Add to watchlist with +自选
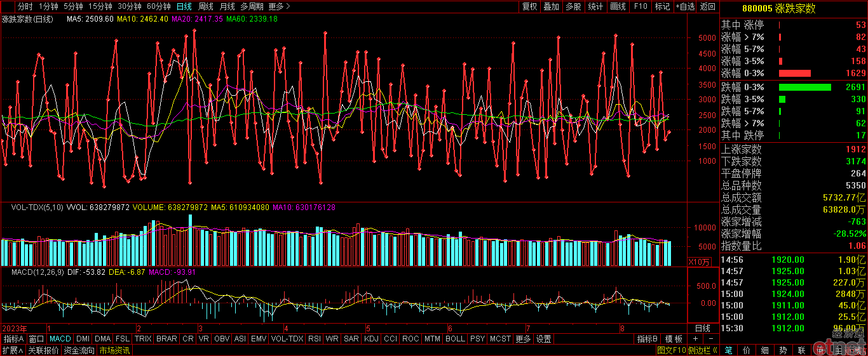 (685, 6)
